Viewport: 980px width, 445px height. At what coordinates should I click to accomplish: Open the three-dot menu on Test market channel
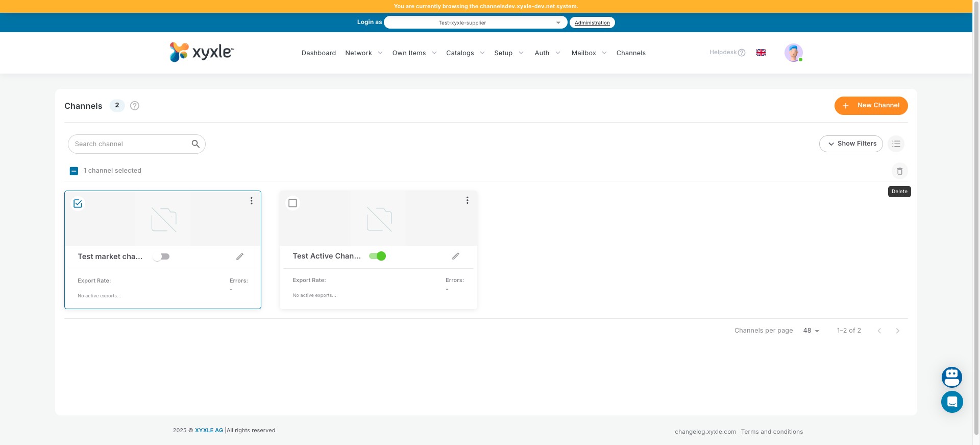pos(251,201)
